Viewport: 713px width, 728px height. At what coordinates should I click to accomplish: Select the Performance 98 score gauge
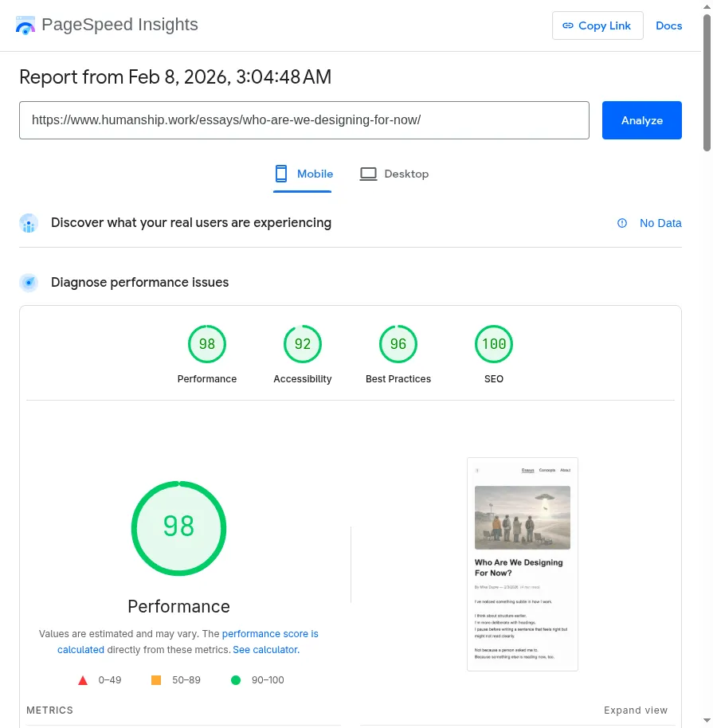click(x=207, y=345)
